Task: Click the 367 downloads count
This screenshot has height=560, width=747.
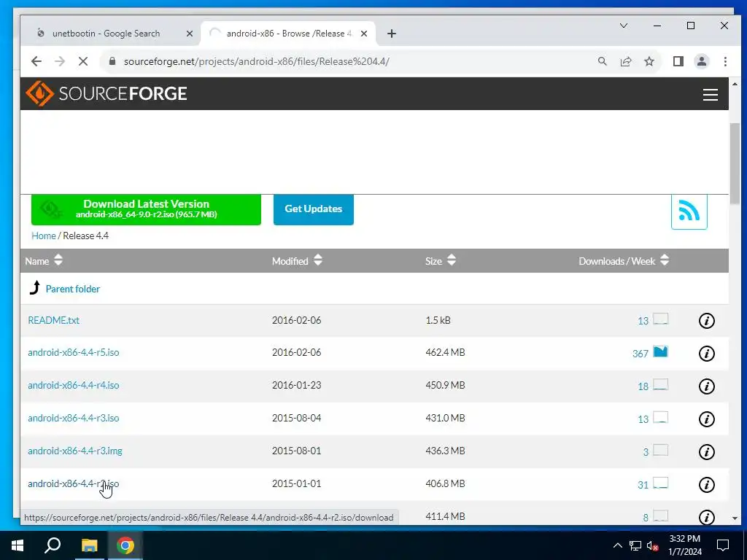Action: [640, 354]
